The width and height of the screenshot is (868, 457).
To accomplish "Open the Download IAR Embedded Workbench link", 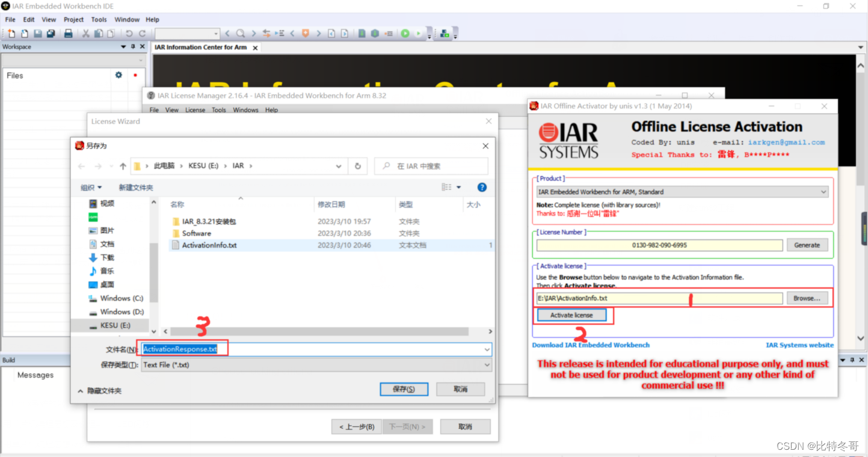I will click(591, 345).
